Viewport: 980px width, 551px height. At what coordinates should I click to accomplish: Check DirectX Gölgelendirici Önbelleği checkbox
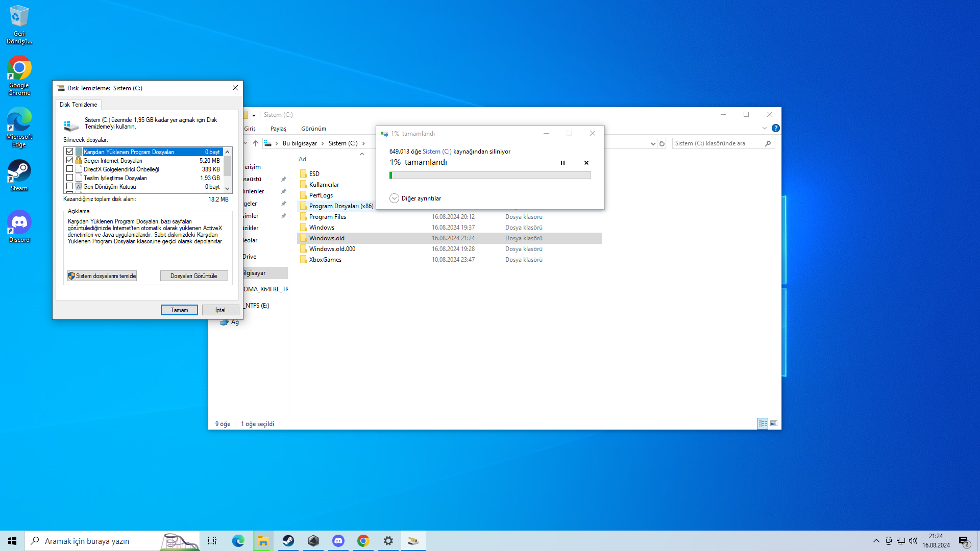(x=70, y=169)
